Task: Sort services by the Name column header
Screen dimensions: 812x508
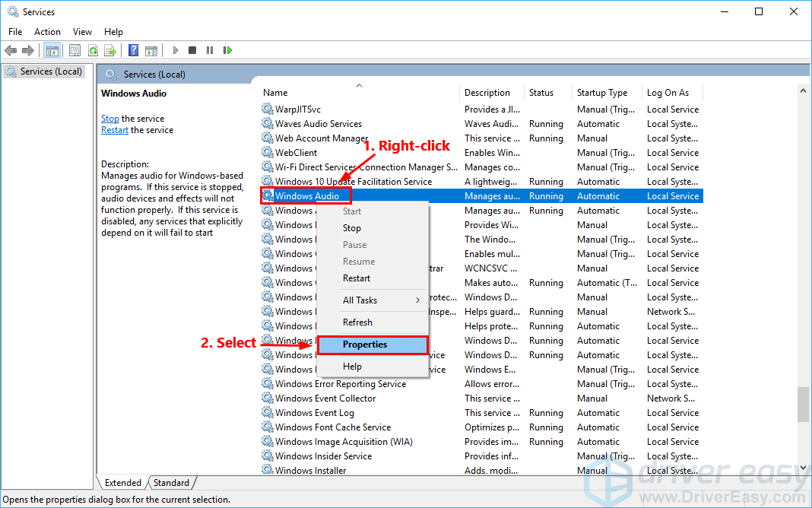Action: click(357, 93)
